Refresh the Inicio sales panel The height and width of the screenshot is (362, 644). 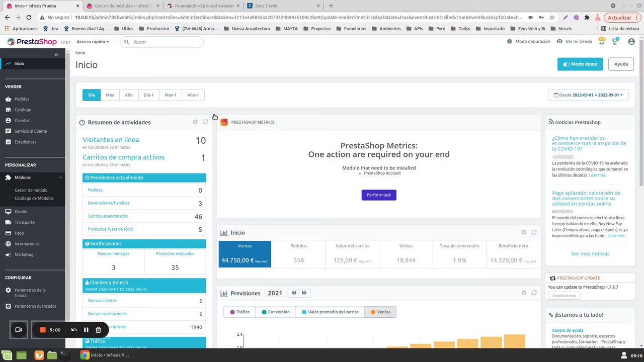(534, 232)
